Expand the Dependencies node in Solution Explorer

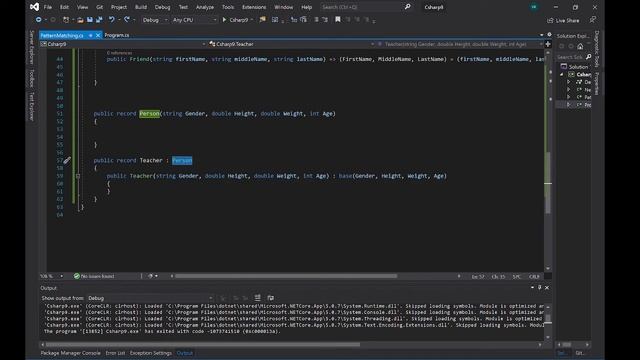click(x=569, y=82)
